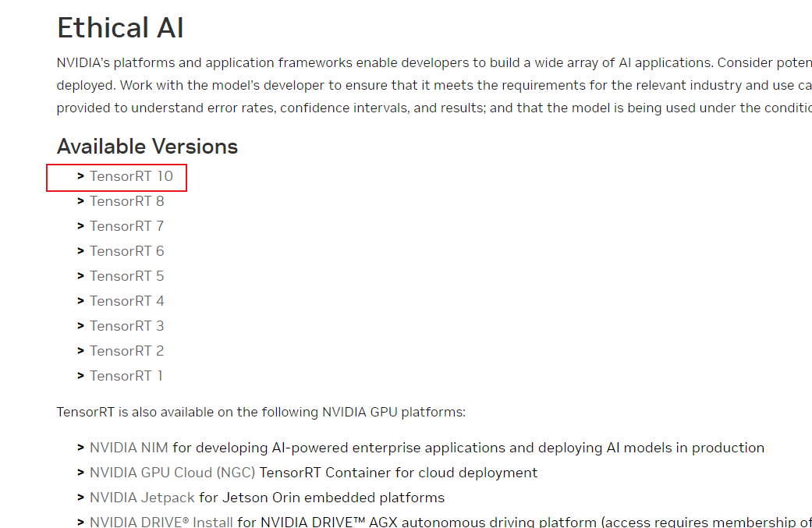This screenshot has height=528, width=812.
Task: Follow the NVIDIA NIM link
Action: coord(129,448)
